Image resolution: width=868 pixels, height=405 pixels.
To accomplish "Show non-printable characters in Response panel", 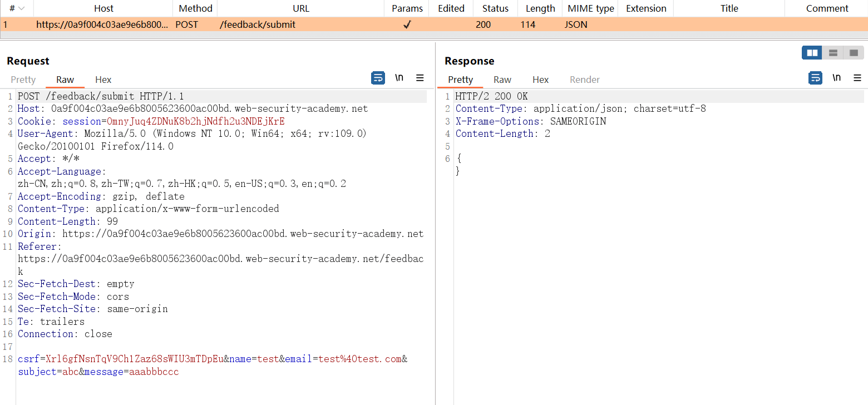I will 836,78.
